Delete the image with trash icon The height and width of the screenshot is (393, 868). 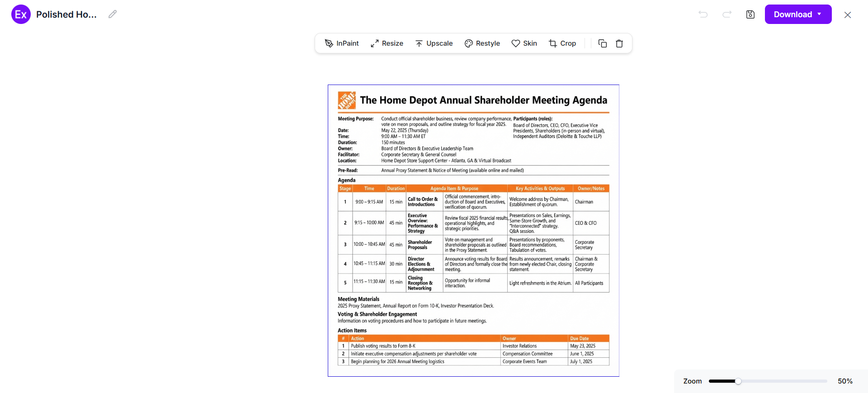pyautogui.click(x=619, y=43)
